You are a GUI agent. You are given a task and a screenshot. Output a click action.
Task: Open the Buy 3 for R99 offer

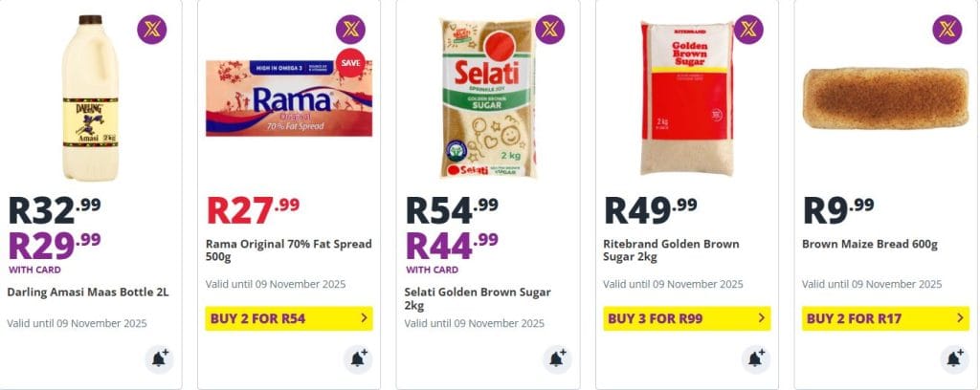[686, 318]
